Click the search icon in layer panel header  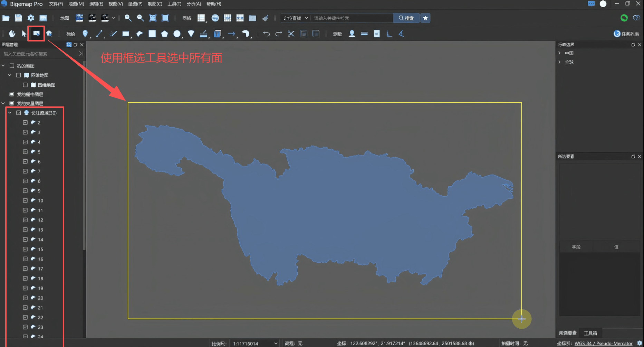pos(69,45)
